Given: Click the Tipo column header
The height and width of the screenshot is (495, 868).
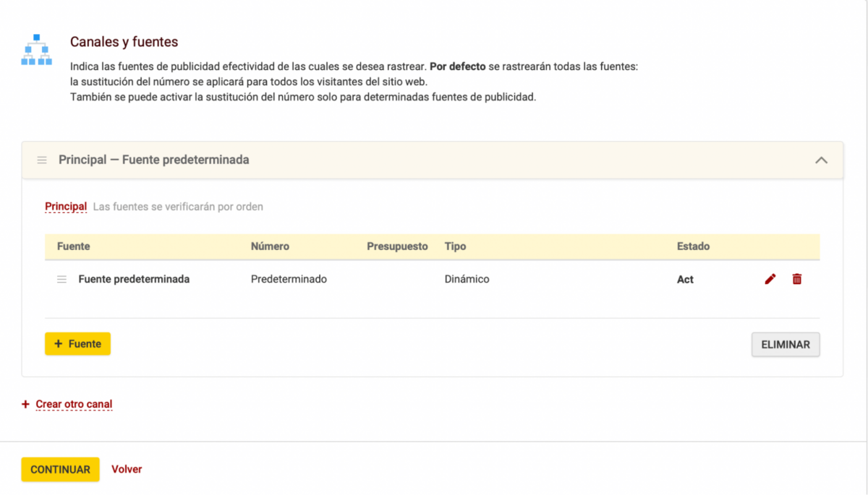Looking at the screenshot, I should coord(455,246).
